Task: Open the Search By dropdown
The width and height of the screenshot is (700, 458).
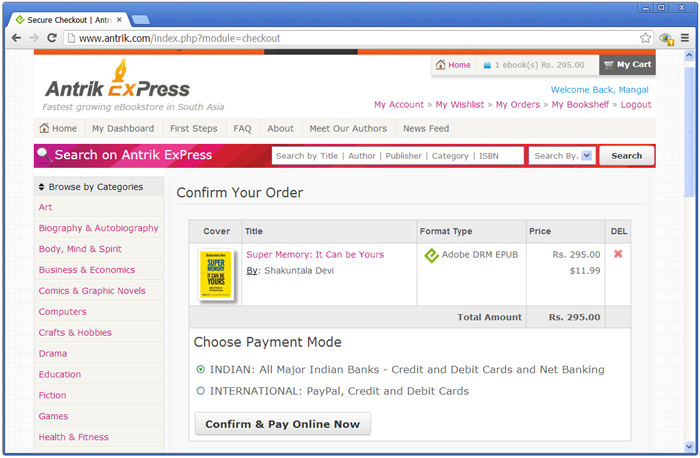Action: pyautogui.click(x=562, y=156)
